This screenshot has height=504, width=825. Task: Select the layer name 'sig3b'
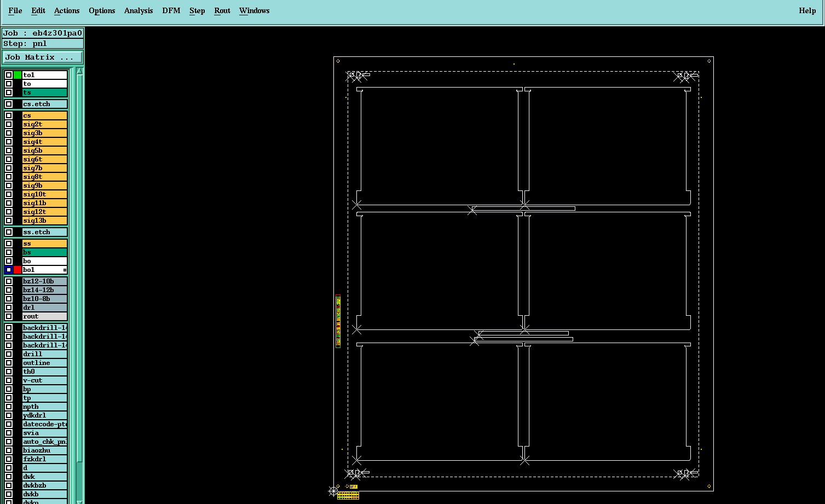click(x=44, y=133)
